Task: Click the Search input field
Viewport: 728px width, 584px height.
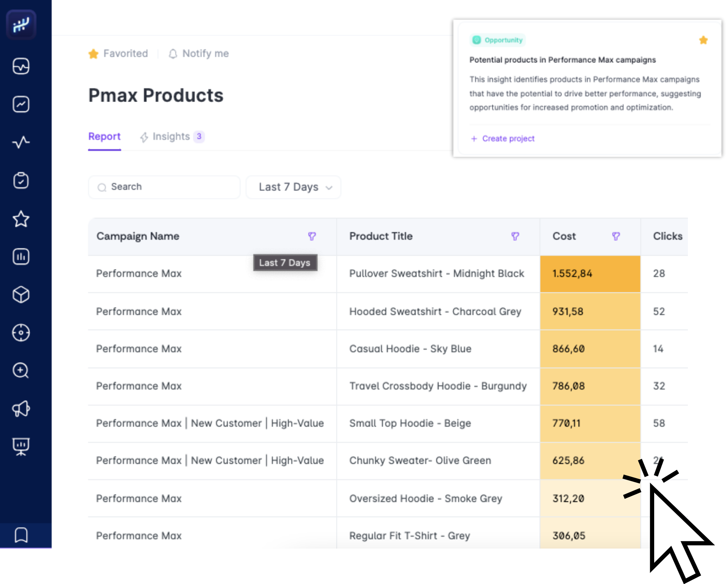Action: click(x=164, y=187)
